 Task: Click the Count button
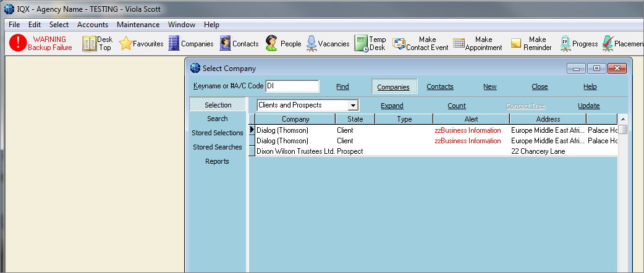point(457,106)
